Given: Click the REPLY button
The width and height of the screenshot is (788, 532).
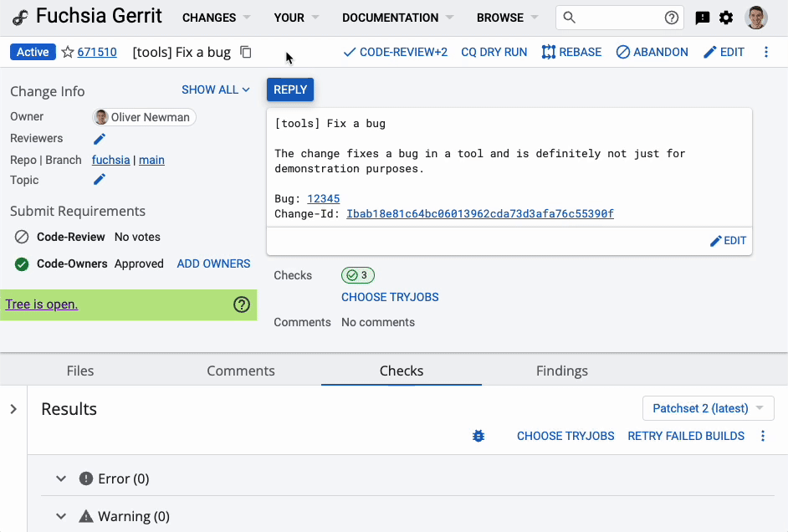Looking at the screenshot, I should 289,90.
